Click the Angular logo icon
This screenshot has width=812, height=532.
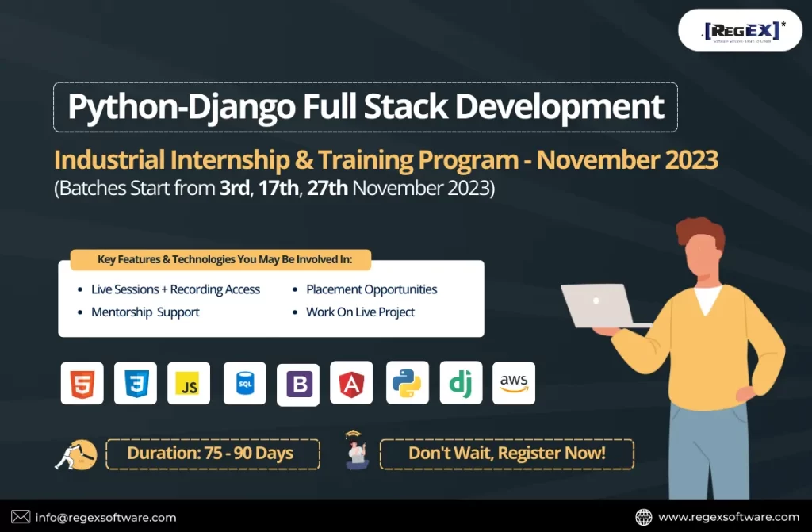[x=351, y=383]
